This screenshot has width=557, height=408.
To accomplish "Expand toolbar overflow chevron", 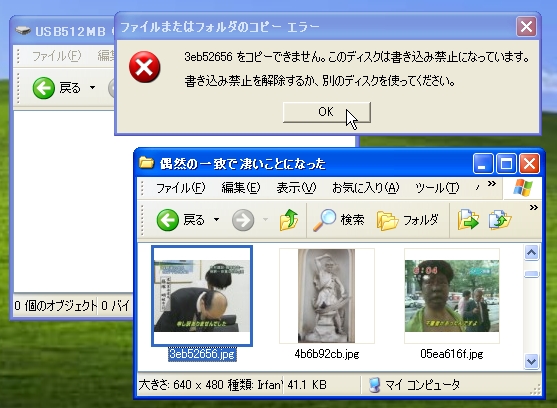I will point(534,207).
